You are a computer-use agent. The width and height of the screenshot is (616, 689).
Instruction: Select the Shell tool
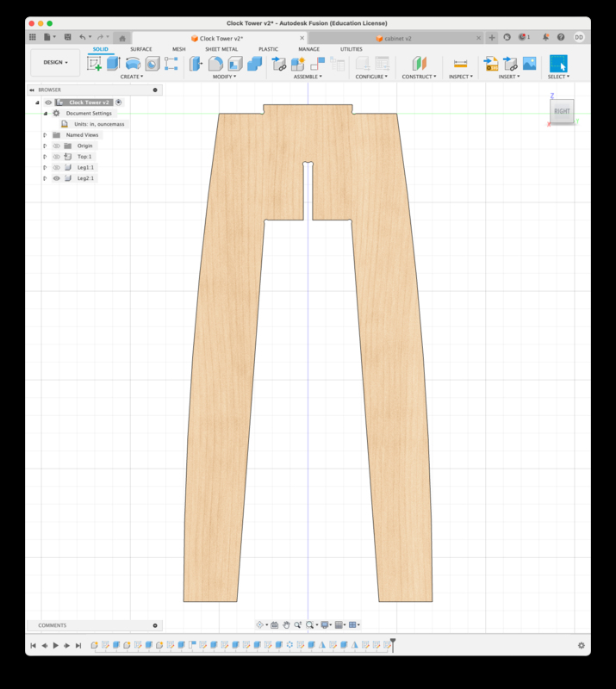(x=235, y=64)
